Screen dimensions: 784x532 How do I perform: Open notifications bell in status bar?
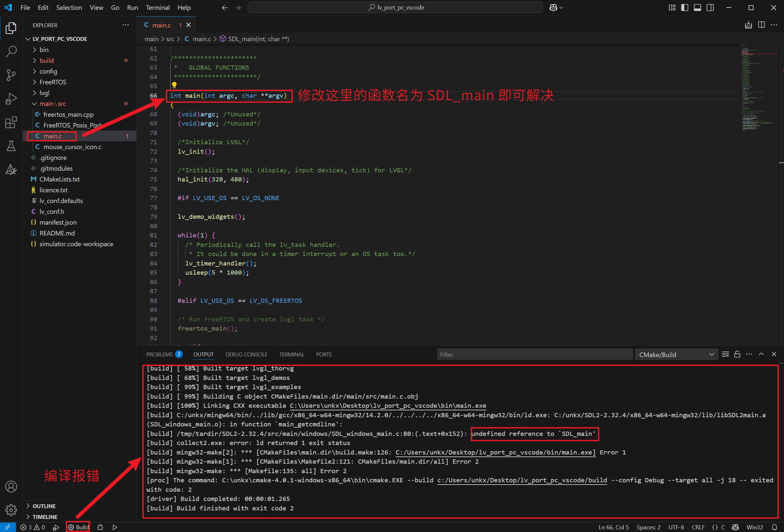click(x=775, y=527)
